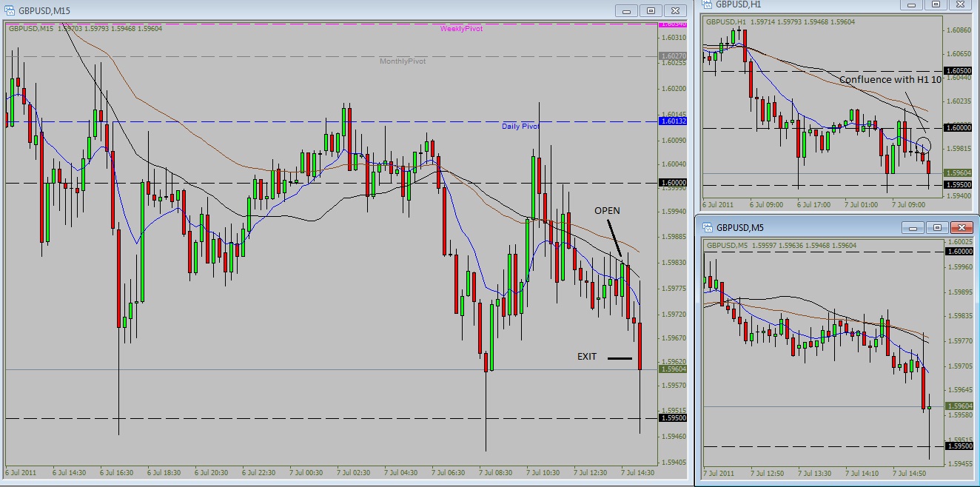Click the GBPUSD,H1 chart window icon
This screenshot has height=487, width=980.
[x=707, y=4]
